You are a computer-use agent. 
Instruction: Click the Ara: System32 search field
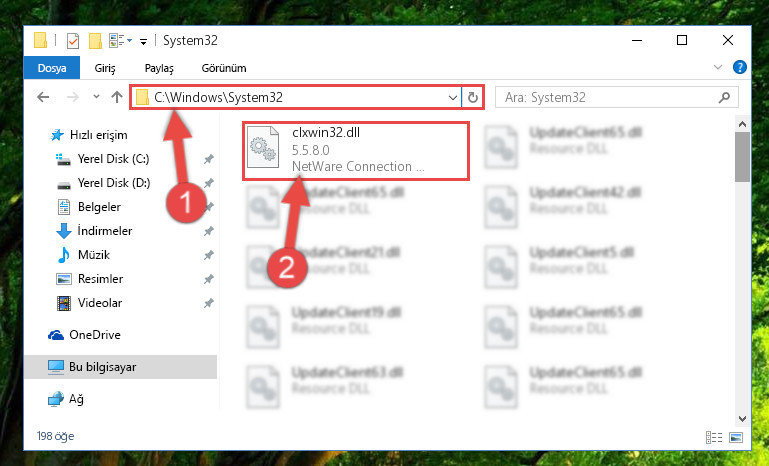[x=608, y=97]
